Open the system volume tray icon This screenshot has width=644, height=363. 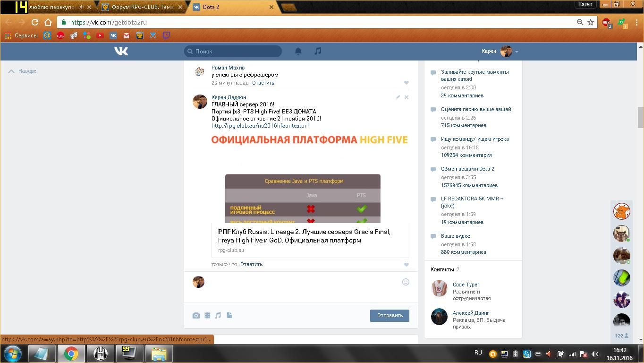click(595, 354)
